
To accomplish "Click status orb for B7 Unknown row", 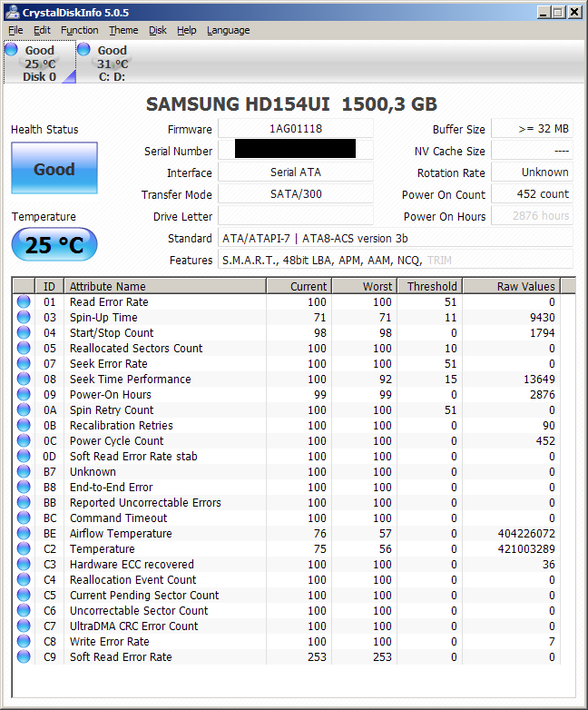I will tap(24, 471).
